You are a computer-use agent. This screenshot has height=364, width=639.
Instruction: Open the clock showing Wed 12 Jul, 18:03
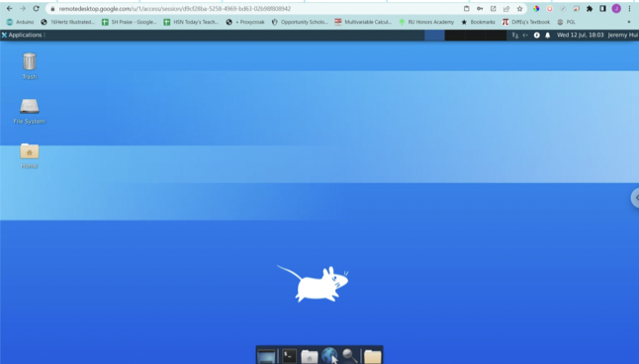tap(580, 35)
